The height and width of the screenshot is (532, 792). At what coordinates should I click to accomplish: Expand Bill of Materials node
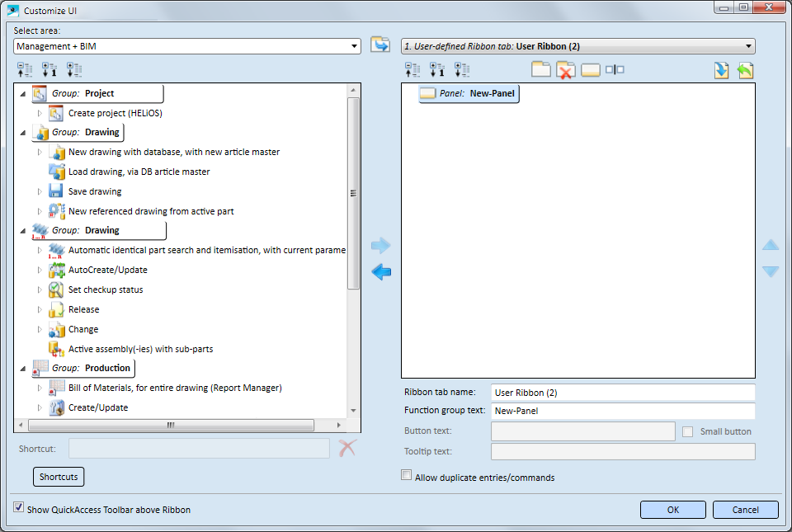[40, 388]
